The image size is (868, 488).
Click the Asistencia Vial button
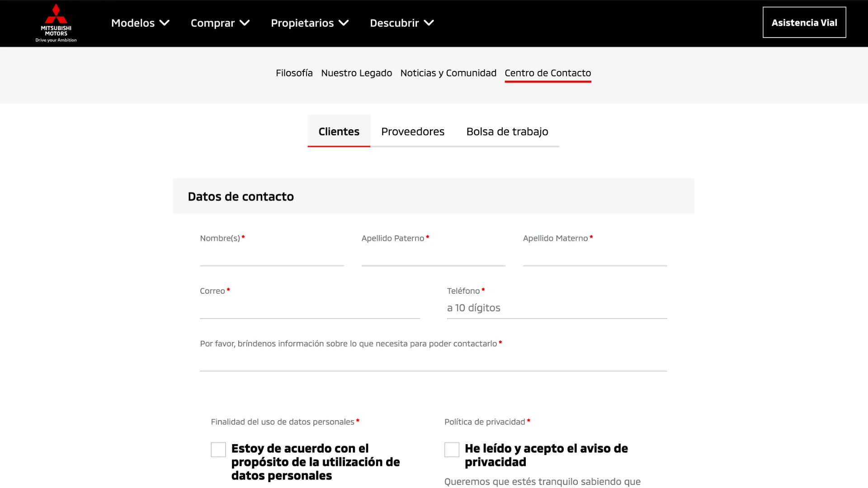[x=804, y=23]
